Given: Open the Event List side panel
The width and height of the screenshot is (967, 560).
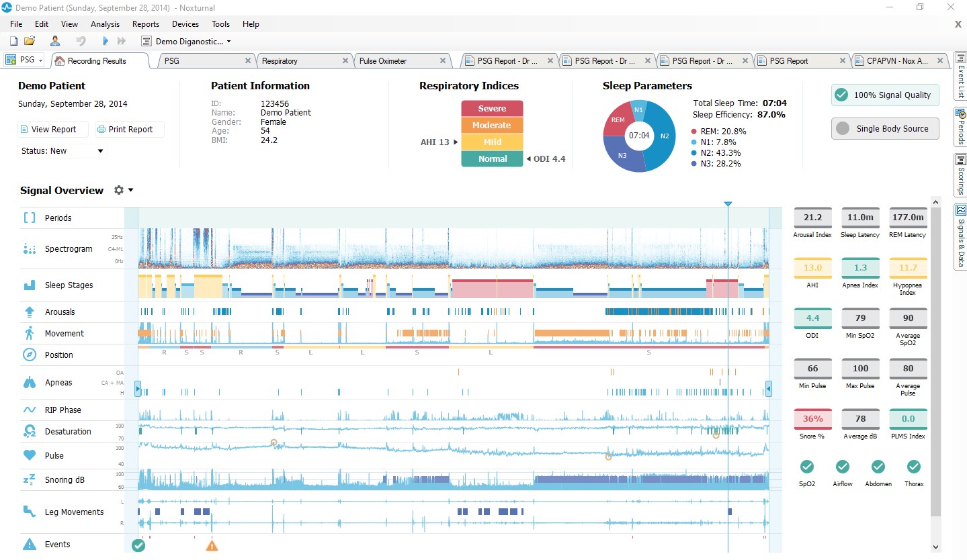Looking at the screenshot, I should pos(960,76).
